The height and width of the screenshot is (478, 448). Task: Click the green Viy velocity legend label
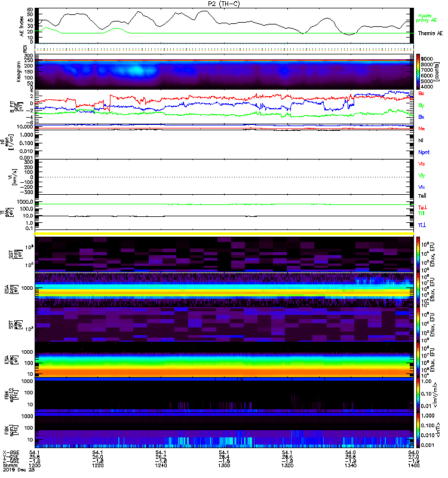(x=421, y=176)
